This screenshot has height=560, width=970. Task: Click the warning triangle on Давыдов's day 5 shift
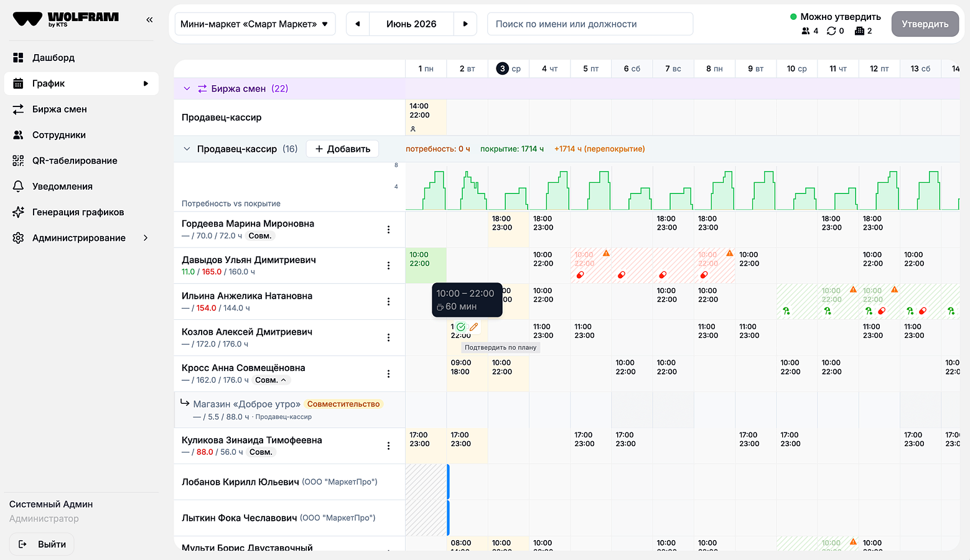point(606,253)
